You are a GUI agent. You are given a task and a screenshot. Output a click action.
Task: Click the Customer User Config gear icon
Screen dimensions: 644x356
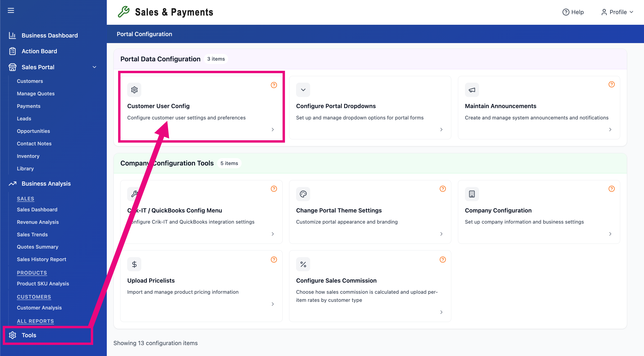click(x=134, y=90)
